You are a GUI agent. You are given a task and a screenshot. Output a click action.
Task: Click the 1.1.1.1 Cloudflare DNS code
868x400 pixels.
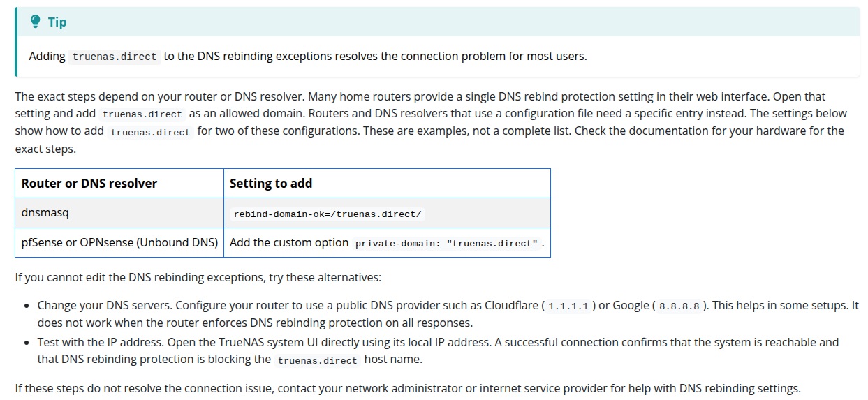click(568, 306)
